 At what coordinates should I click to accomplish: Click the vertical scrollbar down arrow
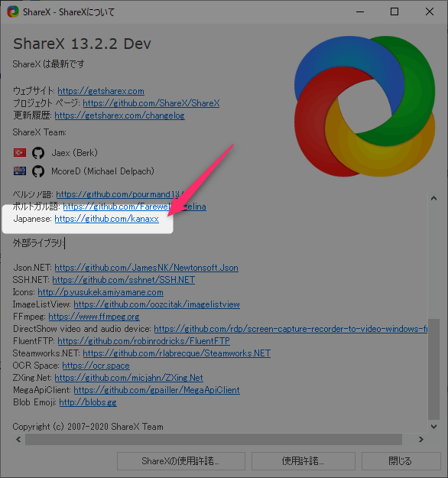point(434,427)
